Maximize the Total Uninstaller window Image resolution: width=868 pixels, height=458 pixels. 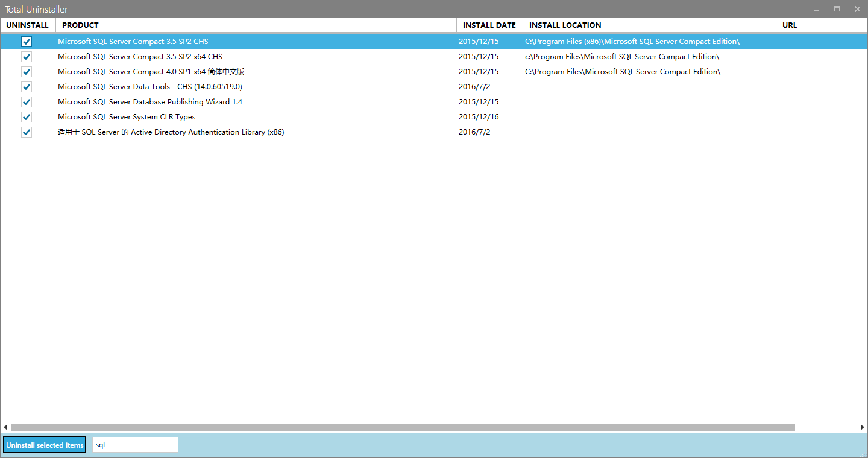tap(837, 9)
